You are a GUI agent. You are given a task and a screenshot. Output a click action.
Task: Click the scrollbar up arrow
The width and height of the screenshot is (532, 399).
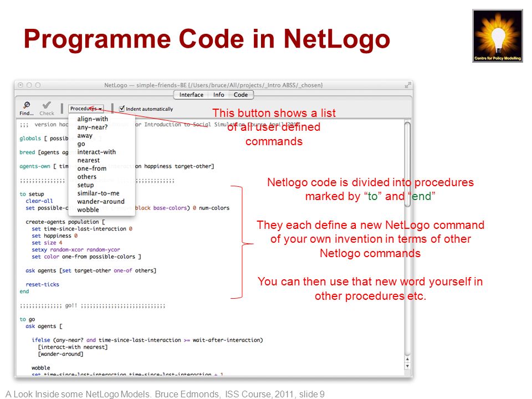[407, 359]
